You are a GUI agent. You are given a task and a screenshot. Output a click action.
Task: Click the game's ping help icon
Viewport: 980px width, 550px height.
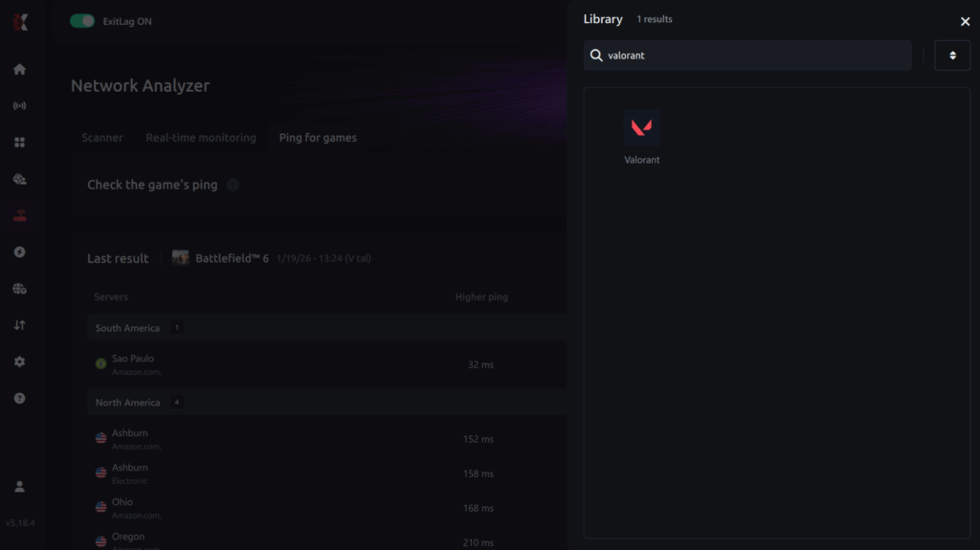tap(233, 185)
